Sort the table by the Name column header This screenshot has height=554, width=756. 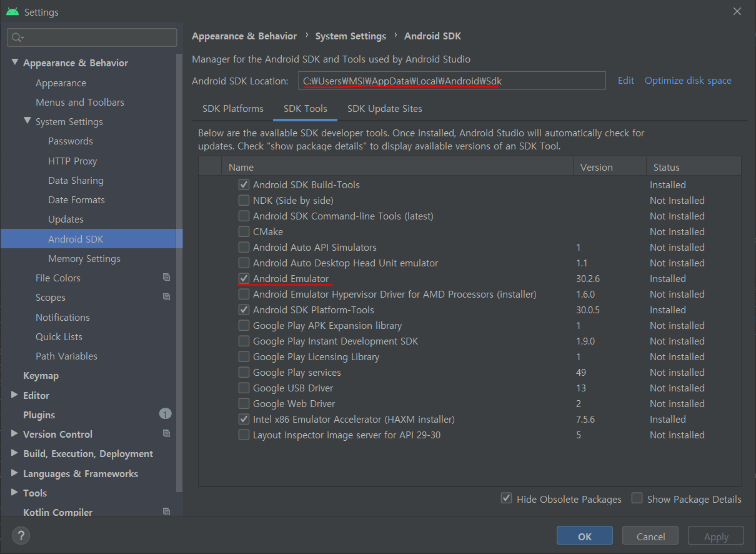pos(397,167)
